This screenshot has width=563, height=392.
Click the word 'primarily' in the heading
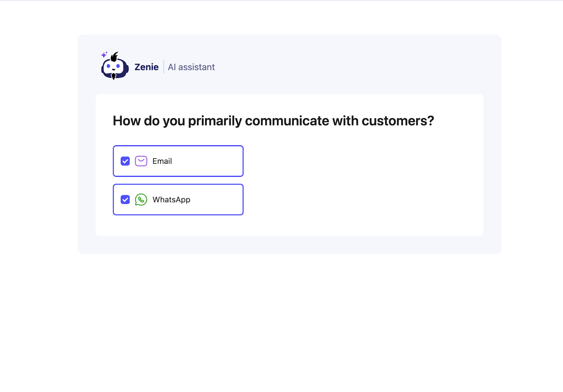[215, 121]
